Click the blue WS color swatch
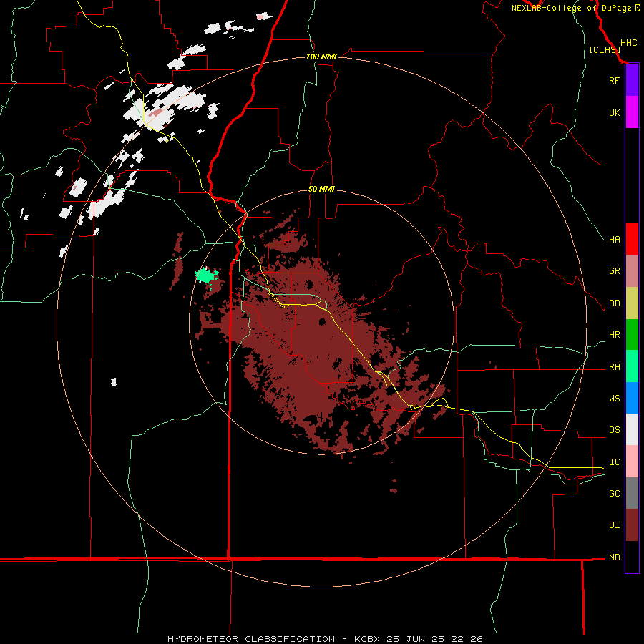 point(632,398)
